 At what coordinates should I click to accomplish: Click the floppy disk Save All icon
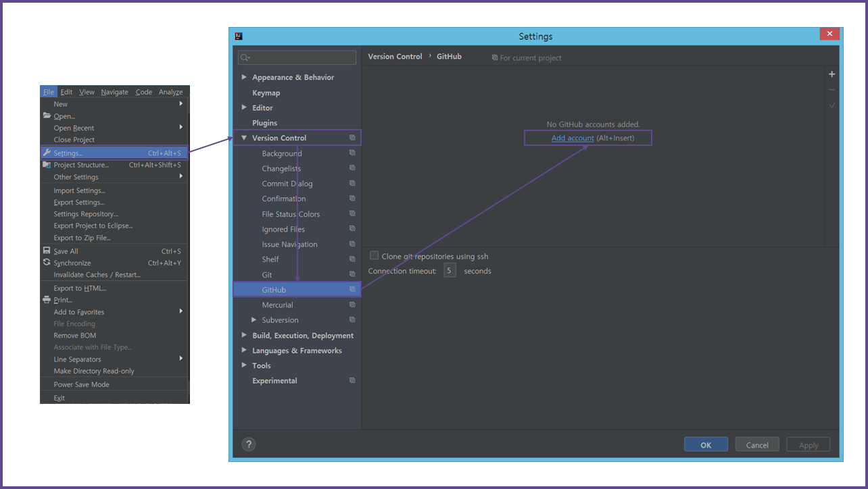47,251
